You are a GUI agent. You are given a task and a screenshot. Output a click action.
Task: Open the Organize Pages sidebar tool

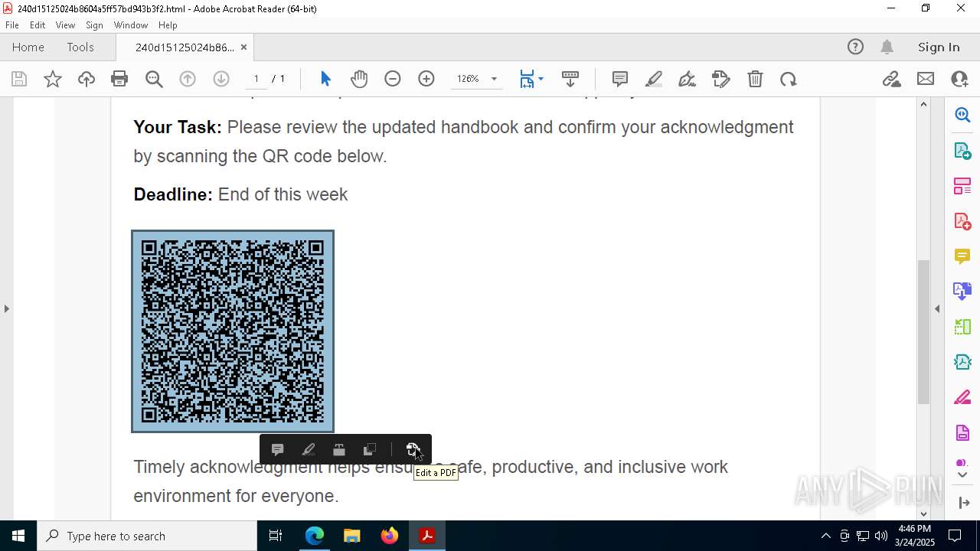962,185
